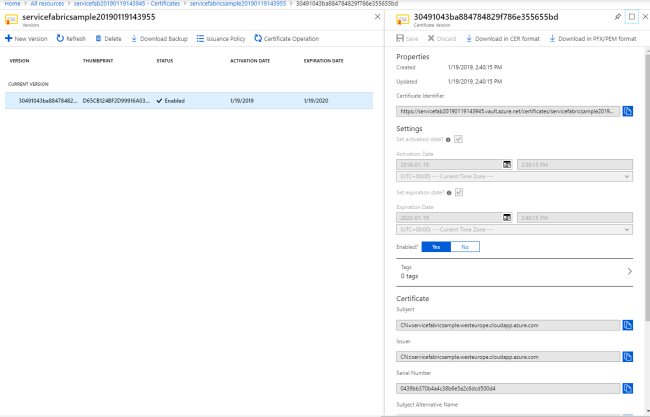650x417 pixels.
Task: Open the Expiration Date calendar picker
Action: (507, 218)
